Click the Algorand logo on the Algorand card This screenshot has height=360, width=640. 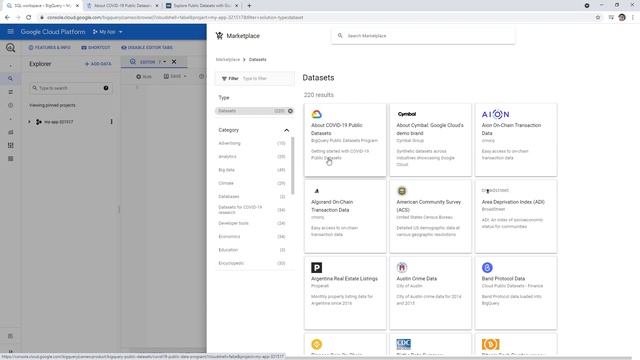317,191
